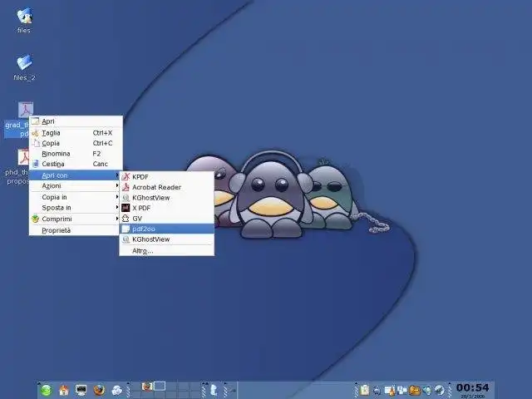The width and height of the screenshot is (532, 399).
Task: Open the file with X PDF
Action: [x=167, y=208]
